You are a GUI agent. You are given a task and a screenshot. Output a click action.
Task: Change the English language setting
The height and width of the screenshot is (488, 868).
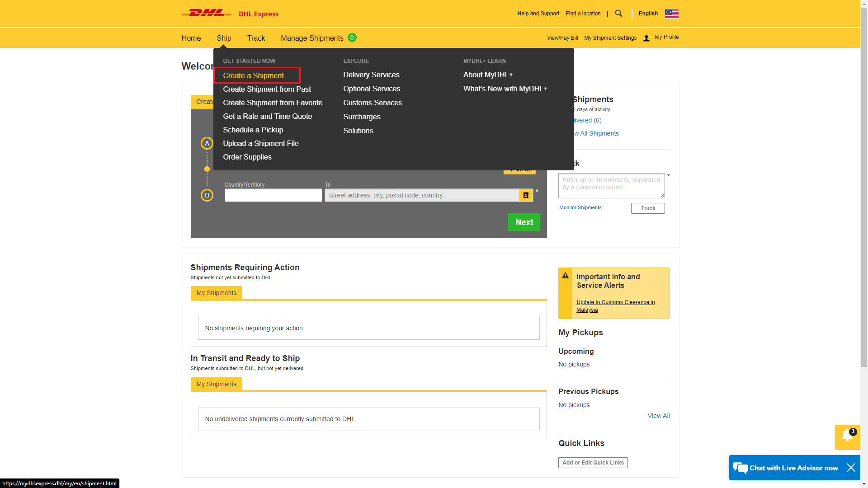click(x=648, y=14)
